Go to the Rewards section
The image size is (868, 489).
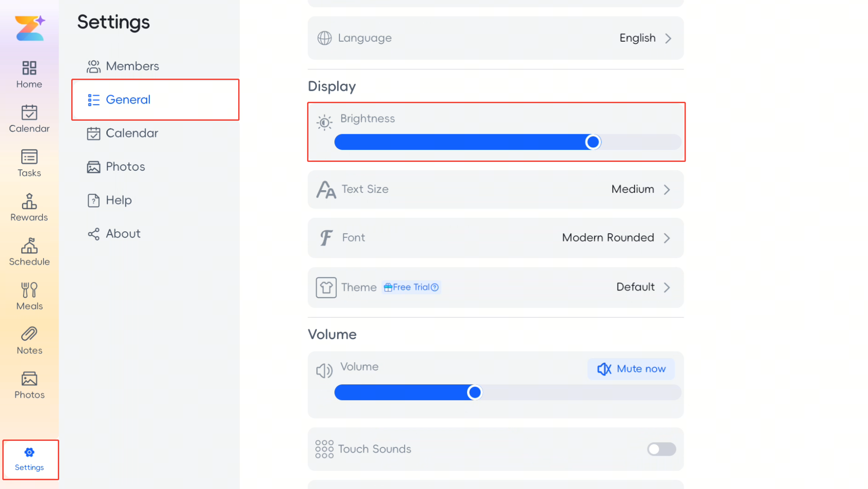click(29, 208)
